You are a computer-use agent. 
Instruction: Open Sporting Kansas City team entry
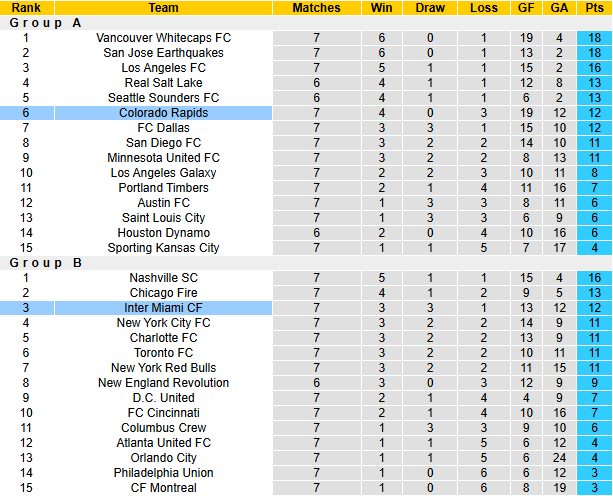click(x=163, y=248)
